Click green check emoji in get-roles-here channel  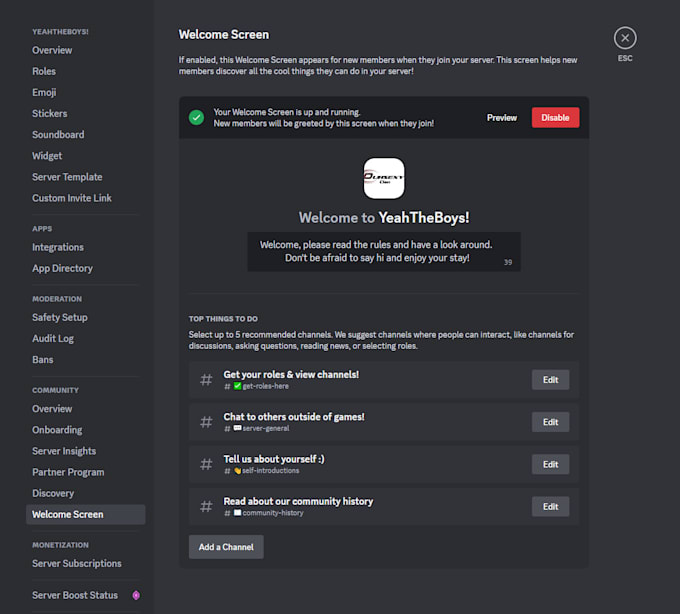[x=237, y=386]
